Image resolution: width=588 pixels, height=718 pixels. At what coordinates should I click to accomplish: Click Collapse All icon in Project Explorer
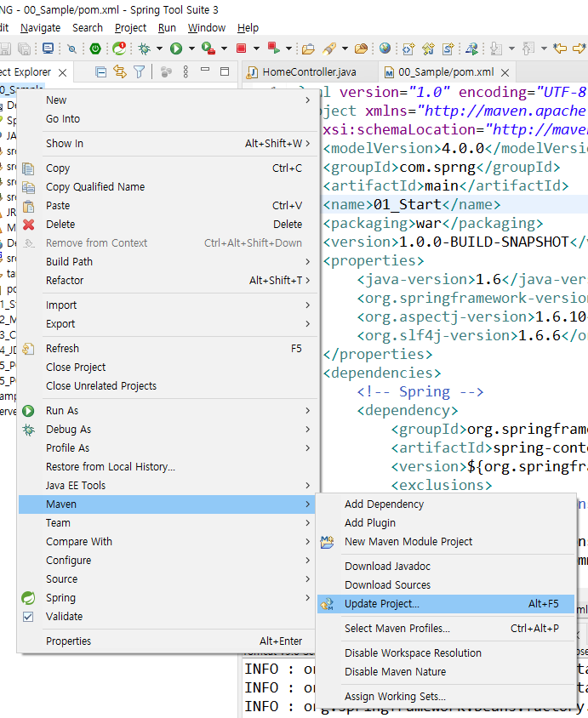point(100,71)
